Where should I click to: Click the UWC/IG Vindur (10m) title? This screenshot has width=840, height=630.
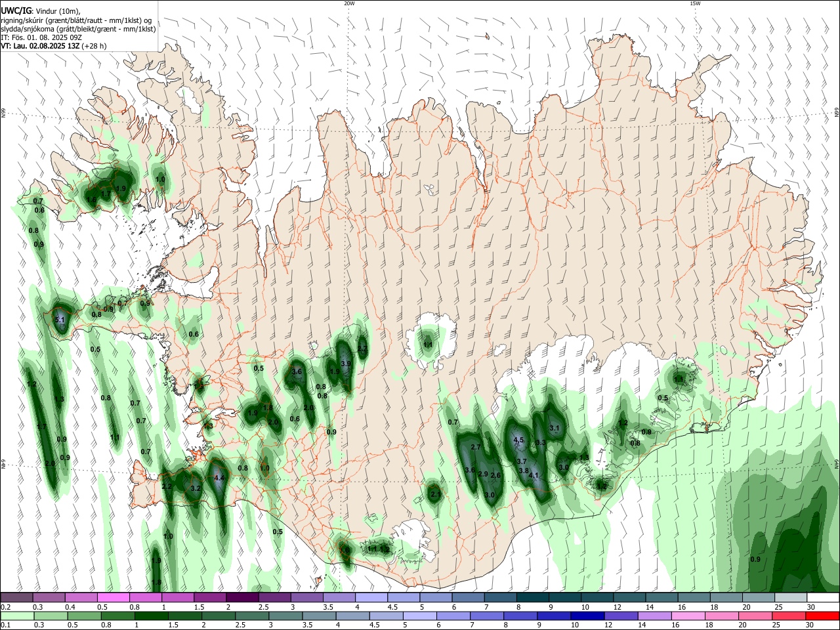tap(40, 11)
